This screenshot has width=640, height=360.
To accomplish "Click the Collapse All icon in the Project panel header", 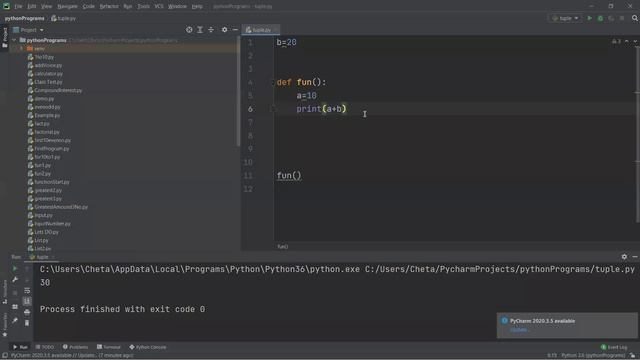I will click(211, 30).
